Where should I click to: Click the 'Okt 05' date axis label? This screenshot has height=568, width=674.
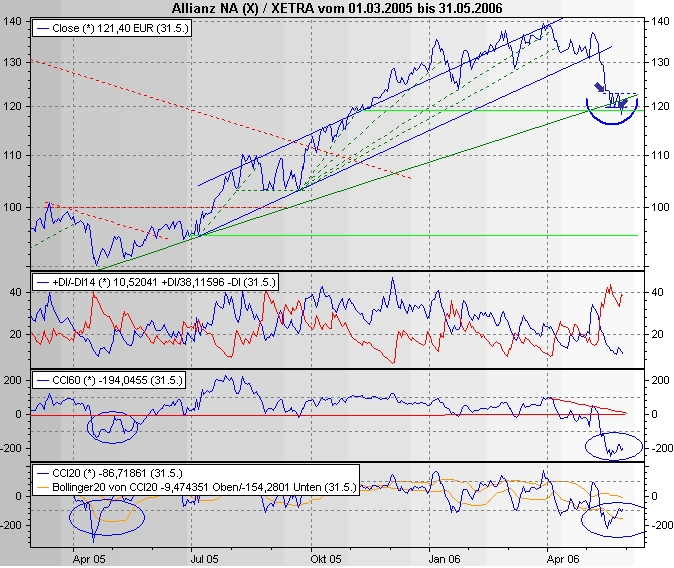(326, 559)
